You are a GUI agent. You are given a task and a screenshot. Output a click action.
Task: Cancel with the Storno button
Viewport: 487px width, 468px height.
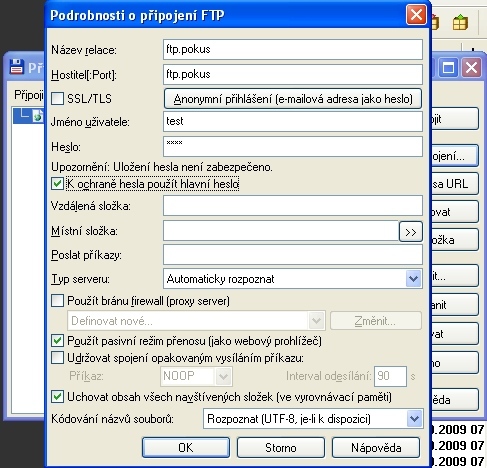click(x=281, y=448)
